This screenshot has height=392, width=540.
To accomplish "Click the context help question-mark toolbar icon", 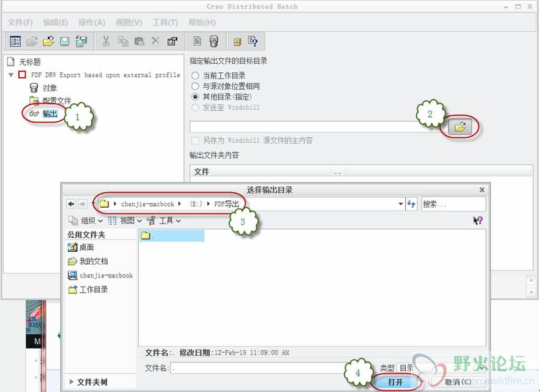I will coord(253,41).
